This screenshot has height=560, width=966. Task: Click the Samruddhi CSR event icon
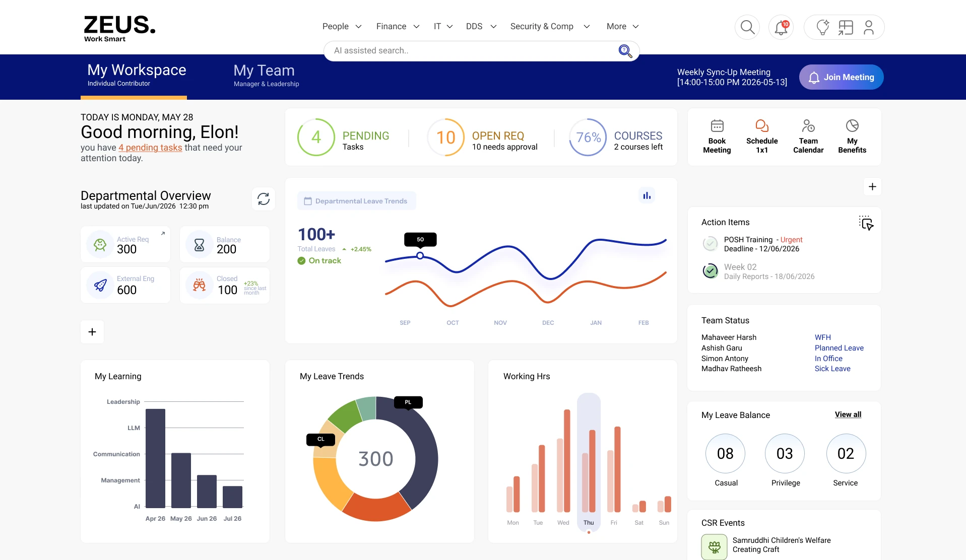714,547
